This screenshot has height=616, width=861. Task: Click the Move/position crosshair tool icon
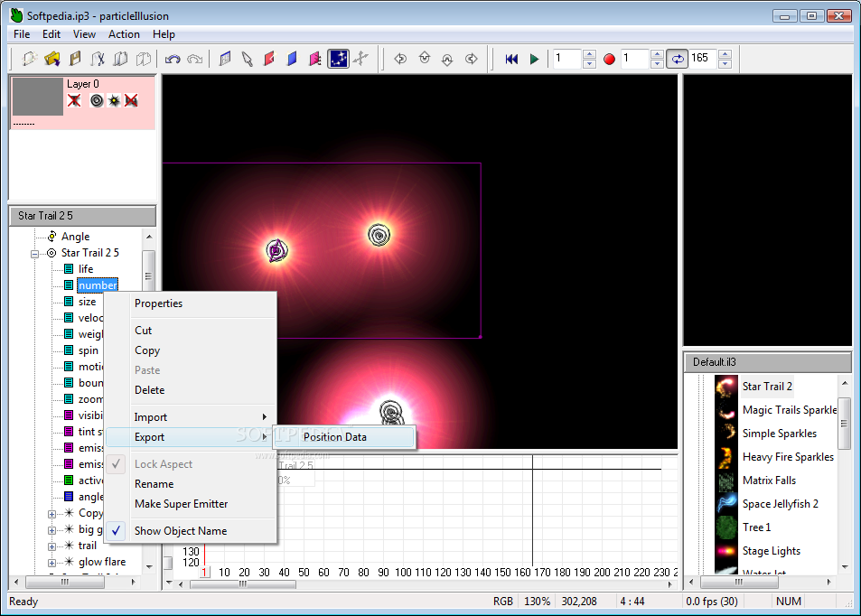pyautogui.click(x=360, y=58)
